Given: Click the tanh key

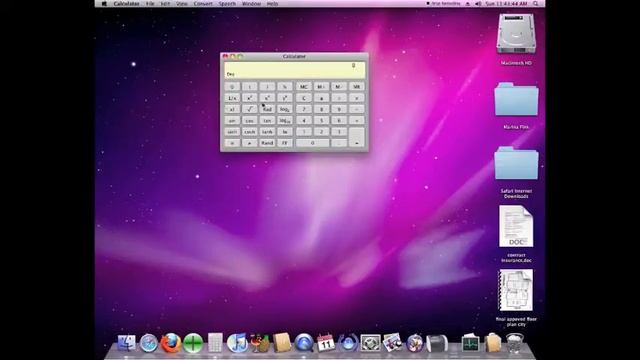Looking at the screenshot, I should 267,131.
